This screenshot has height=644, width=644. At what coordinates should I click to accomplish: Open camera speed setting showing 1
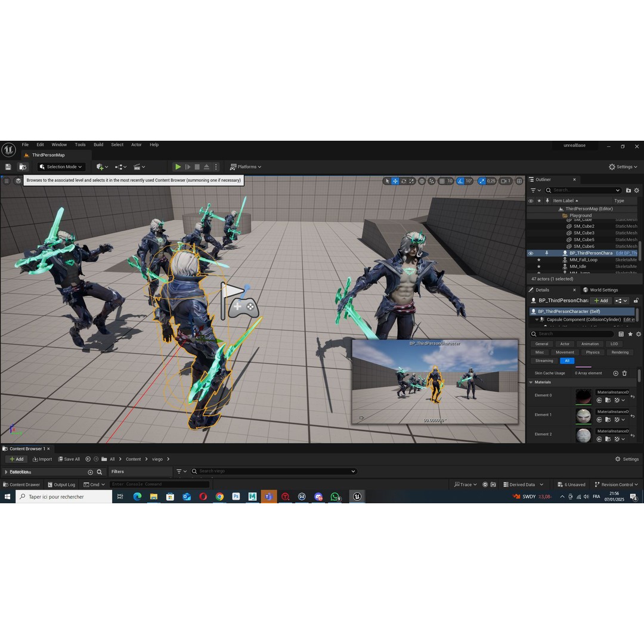[506, 181]
